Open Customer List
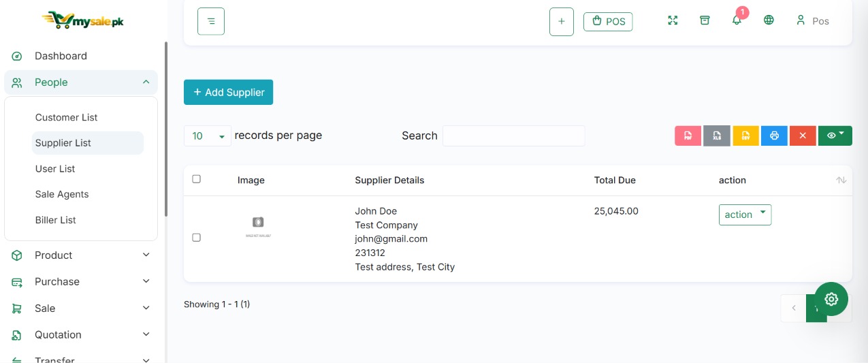This screenshot has width=868, height=363. (66, 117)
